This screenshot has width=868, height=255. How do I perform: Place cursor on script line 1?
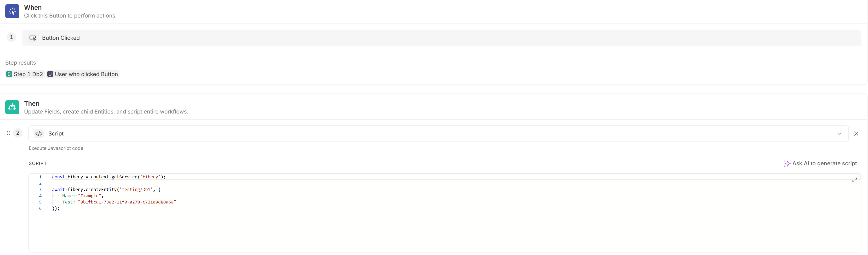(x=109, y=177)
